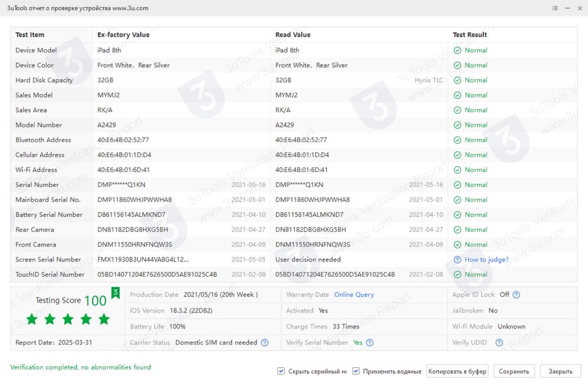The height and width of the screenshot is (386, 588).
Task: Click the Bluetooth Address ex-factory value 40:E6:4B:02:52:77
Action: 123,140
